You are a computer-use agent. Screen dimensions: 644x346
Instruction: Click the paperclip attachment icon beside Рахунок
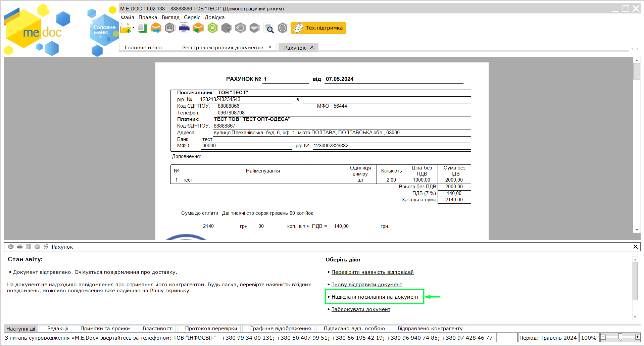click(x=46, y=247)
